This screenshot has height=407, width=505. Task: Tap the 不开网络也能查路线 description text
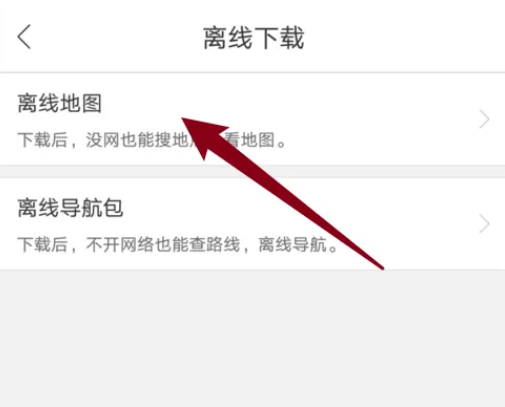pos(163,245)
